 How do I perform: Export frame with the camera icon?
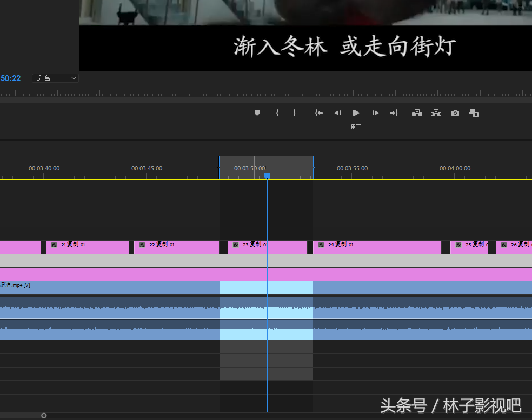pos(455,113)
